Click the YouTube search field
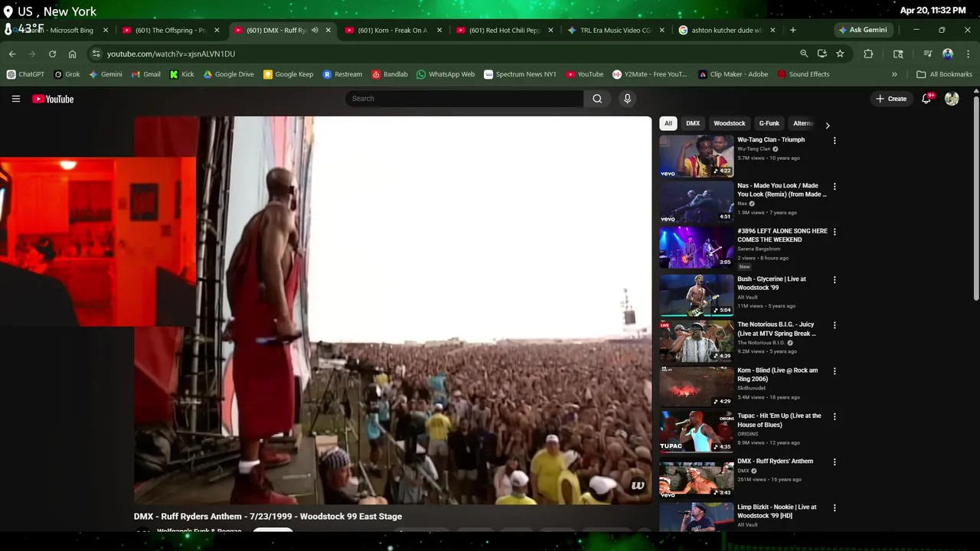The height and width of the screenshot is (551, 980). 465,99
